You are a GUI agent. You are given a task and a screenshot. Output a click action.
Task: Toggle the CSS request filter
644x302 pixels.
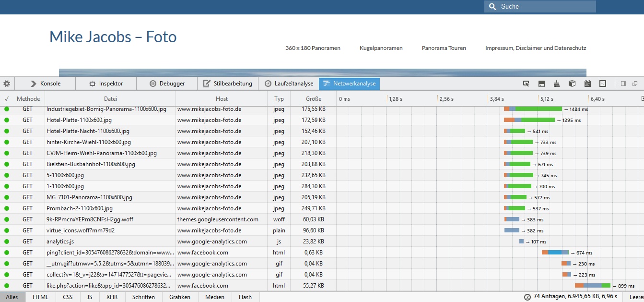(68, 297)
